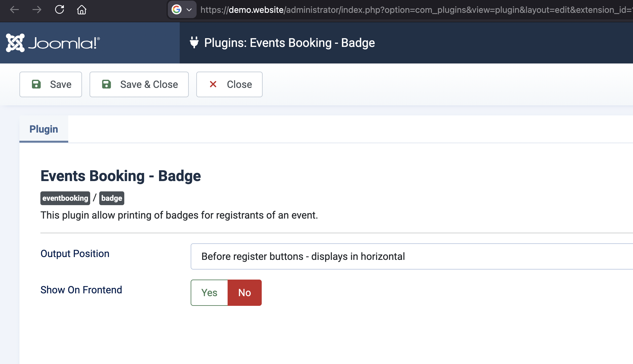Click the eventbooking folder badge

(65, 198)
